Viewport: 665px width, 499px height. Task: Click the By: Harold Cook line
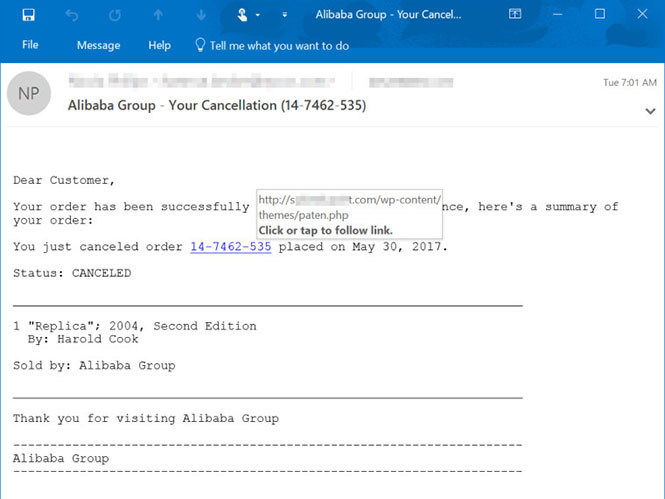click(x=83, y=339)
